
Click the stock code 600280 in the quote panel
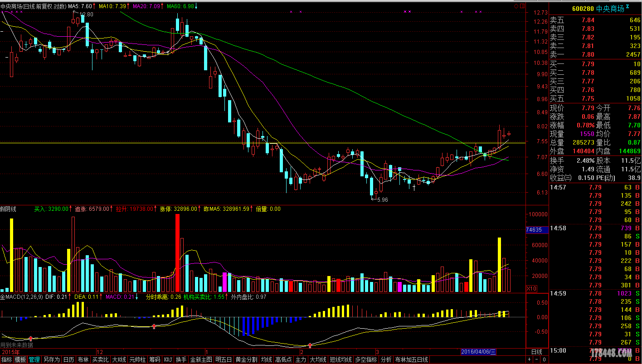pos(583,9)
